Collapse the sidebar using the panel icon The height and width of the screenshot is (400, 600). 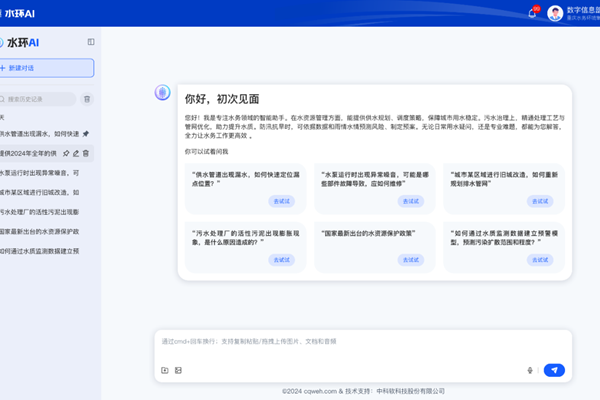point(91,42)
